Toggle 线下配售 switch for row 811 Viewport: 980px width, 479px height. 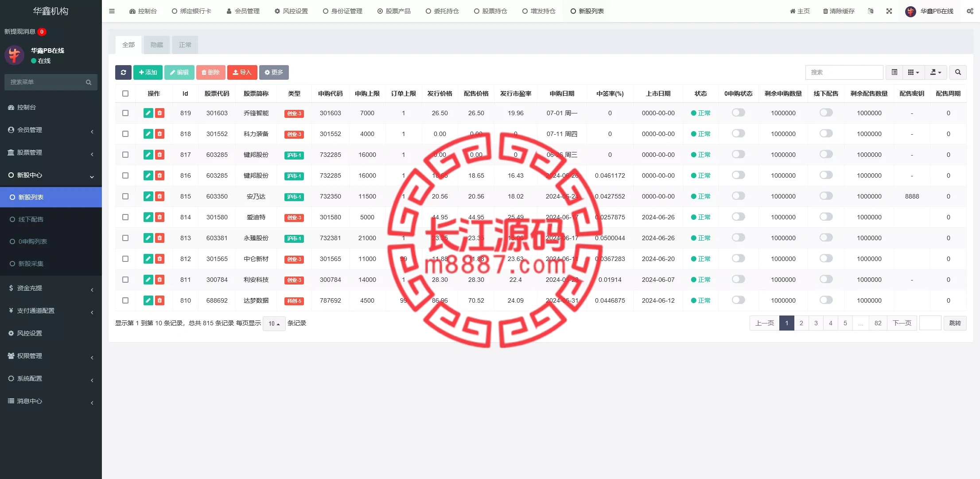826,279
